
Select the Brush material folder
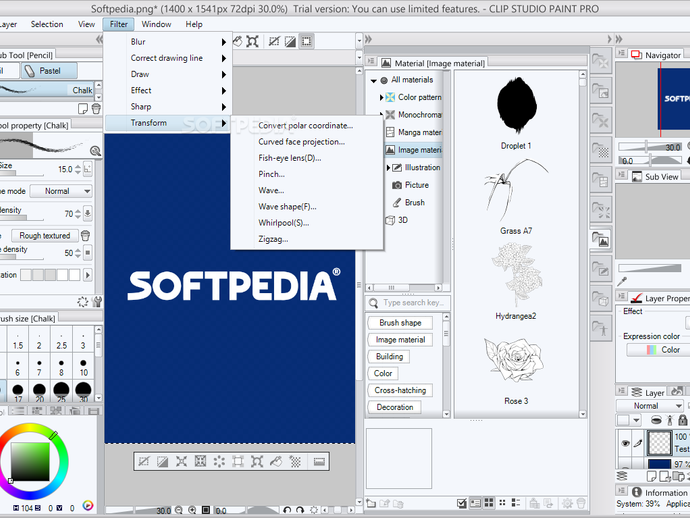click(409, 203)
